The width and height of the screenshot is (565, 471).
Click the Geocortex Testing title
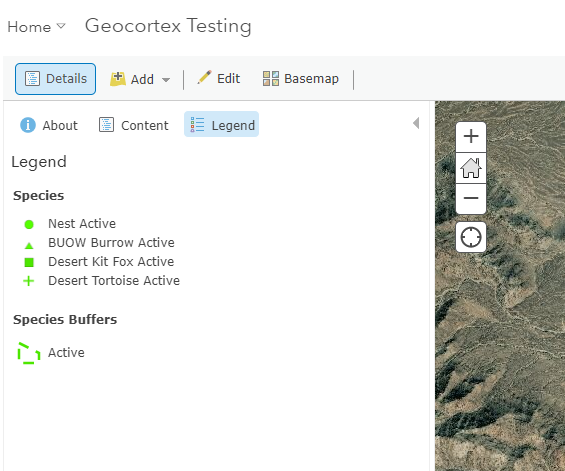click(x=168, y=26)
